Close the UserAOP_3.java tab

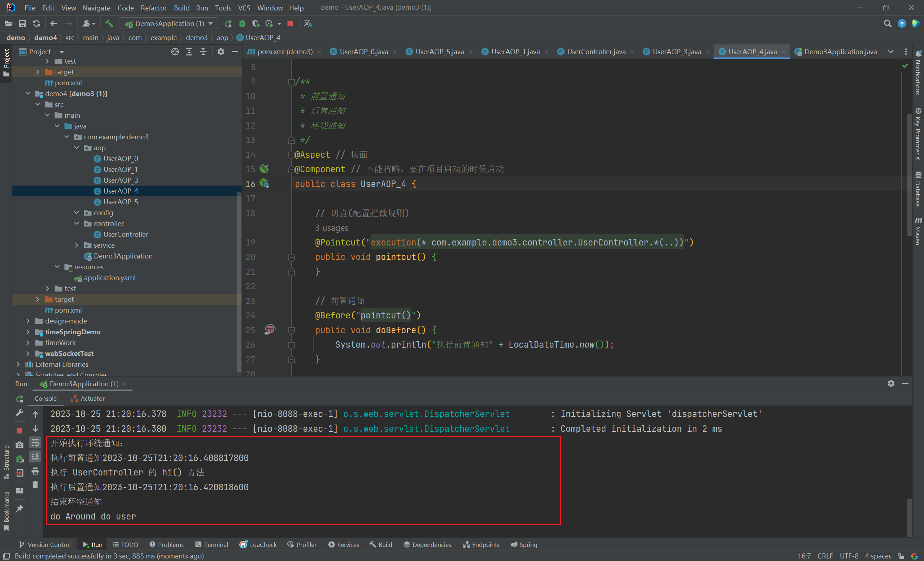tap(708, 52)
